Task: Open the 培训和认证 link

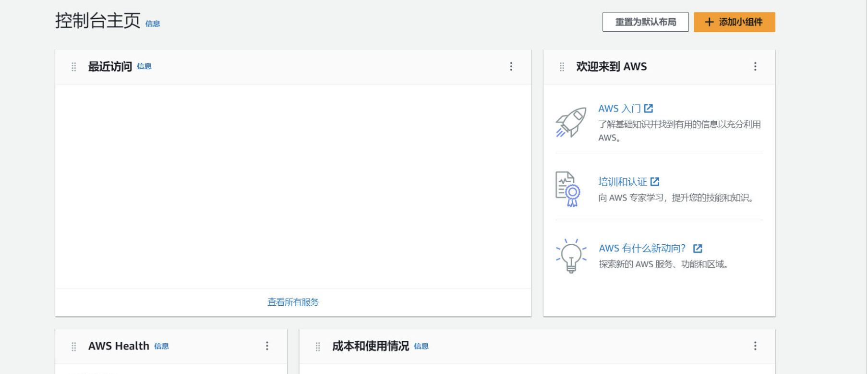Action: coord(623,182)
